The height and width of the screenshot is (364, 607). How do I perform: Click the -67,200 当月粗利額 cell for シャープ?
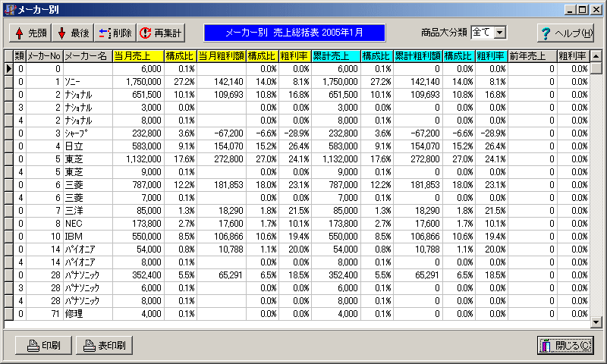pos(222,133)
